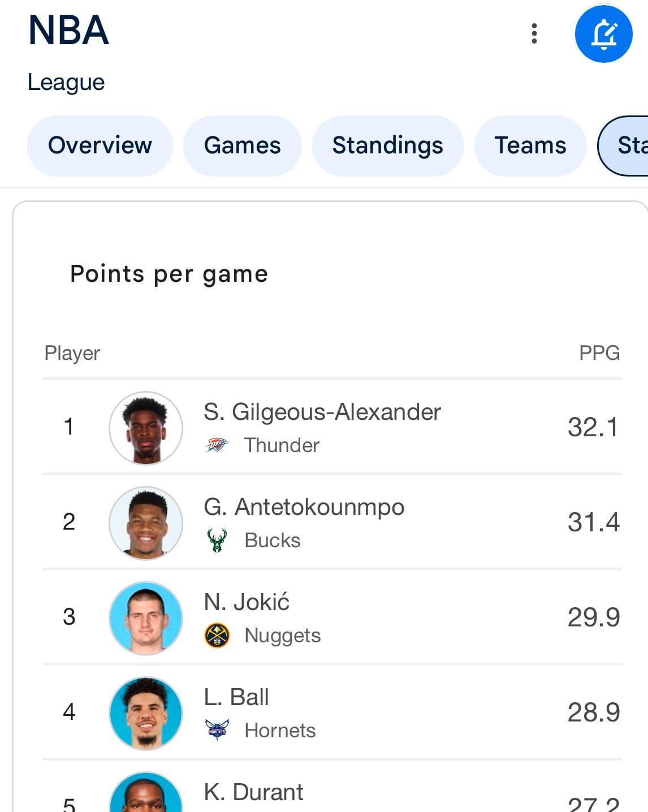Tap the Thunder team logo

tap(217, 445)
